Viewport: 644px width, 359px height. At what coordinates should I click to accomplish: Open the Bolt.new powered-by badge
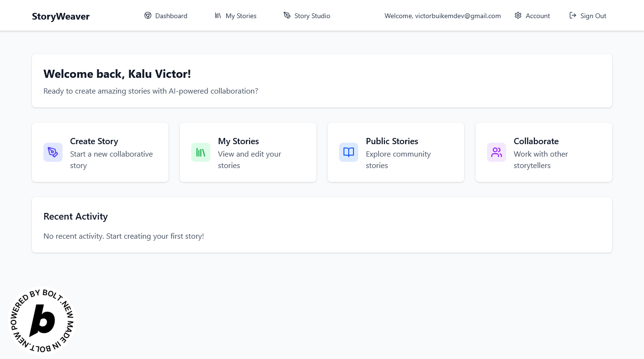pos(42,321)
